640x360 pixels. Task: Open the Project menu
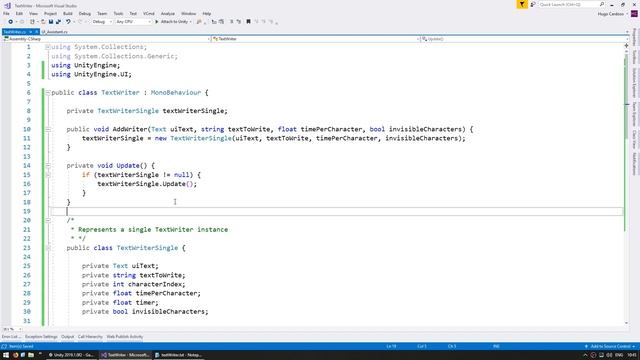pos(51,13)
